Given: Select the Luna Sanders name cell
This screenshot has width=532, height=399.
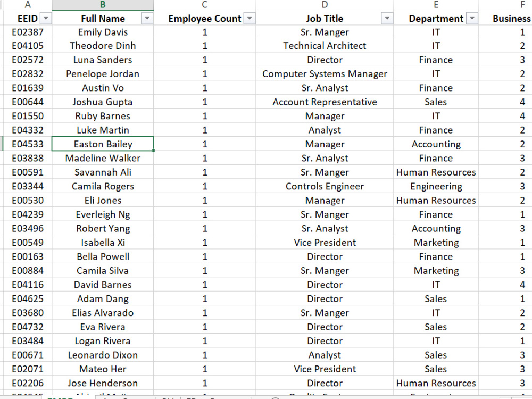Looking at the screenshot, I should pyautogui.click(x=103, y=60).
